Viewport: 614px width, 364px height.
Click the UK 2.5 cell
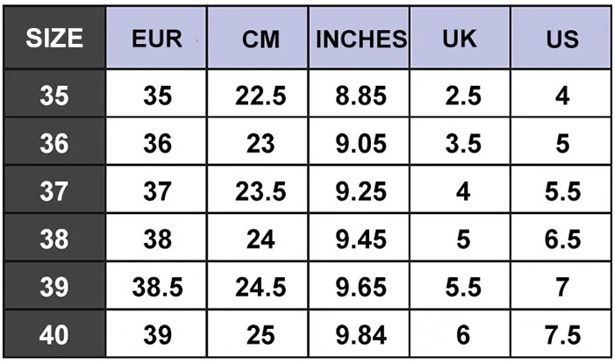point(462,96)
